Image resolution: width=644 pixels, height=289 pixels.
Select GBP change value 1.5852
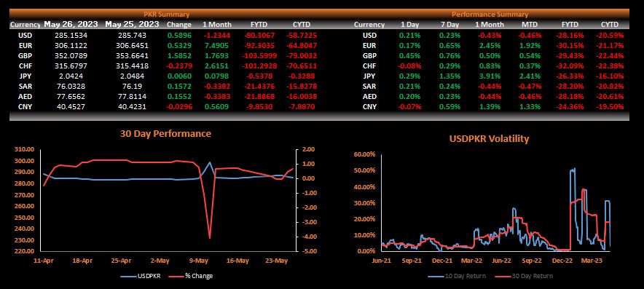pyautogui.click(x=179, y=56)
